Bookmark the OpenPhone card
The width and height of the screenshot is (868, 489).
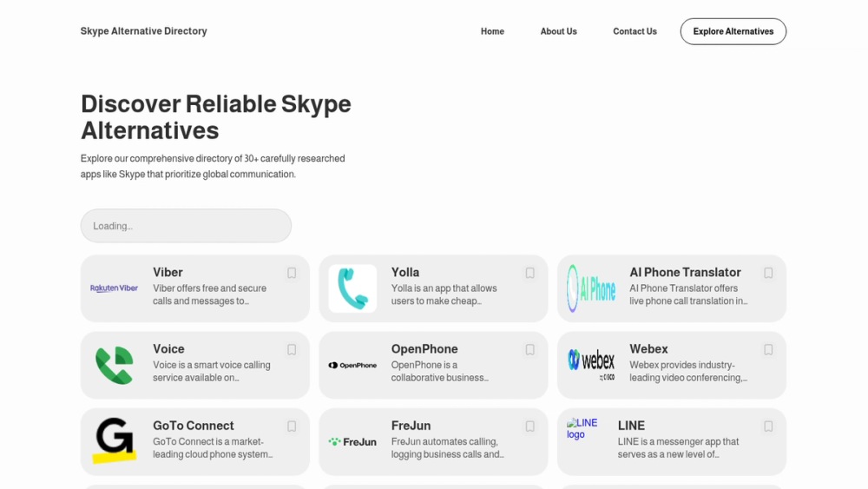click(529, 349)
